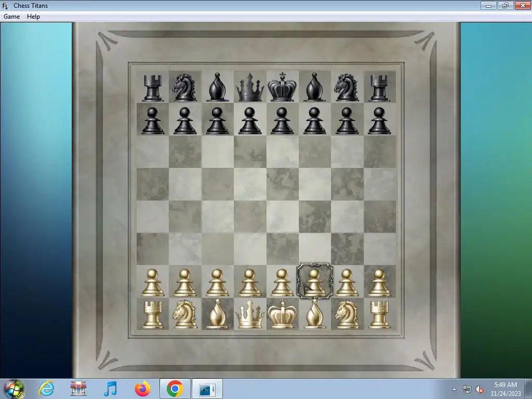Open the clock showing 5:49 AM
The height and width of the screenshot is (399, 532).
point(506,389)
